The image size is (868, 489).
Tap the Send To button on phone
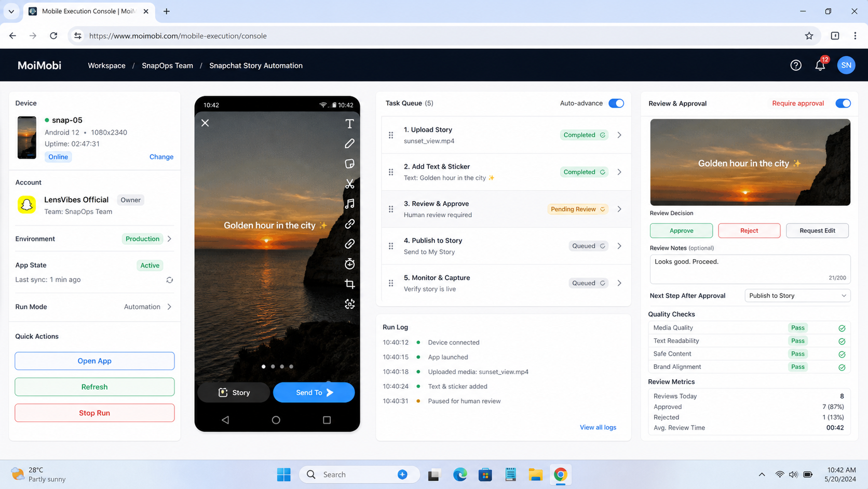[x=314, y=393]
